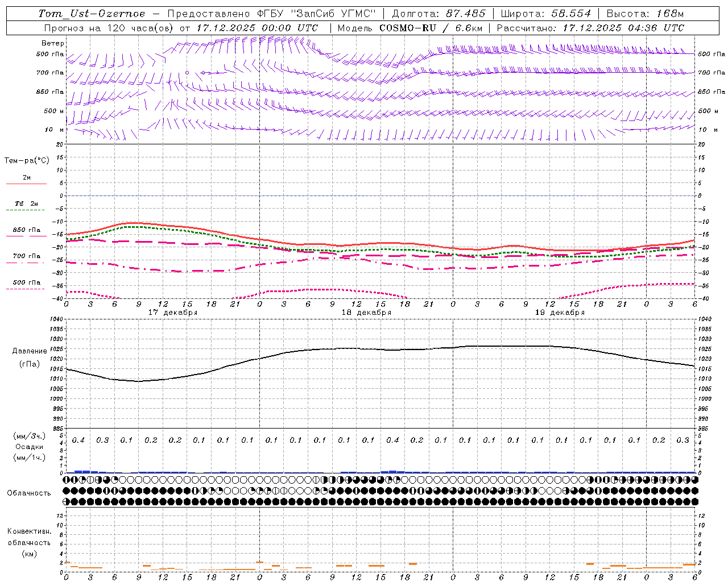Click the Облачность cloud cover label

pos(29,493)
